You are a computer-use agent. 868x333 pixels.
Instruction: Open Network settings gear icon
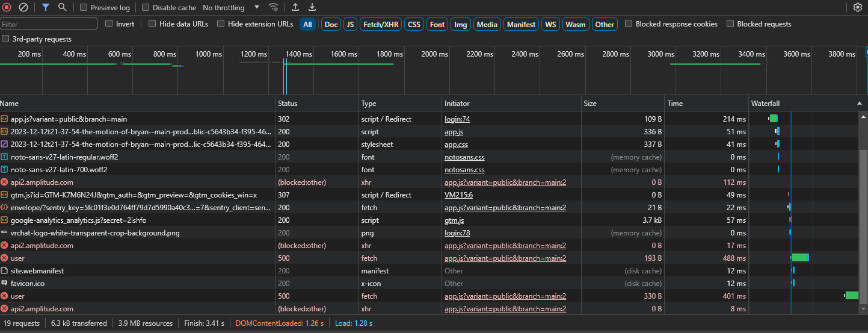[858, 7]
